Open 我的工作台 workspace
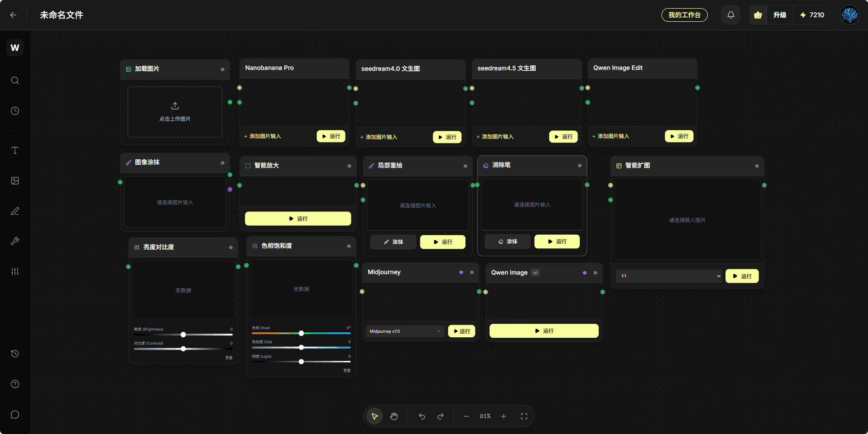This screenshot has width=868, height=434. click(x=684, y=15)
